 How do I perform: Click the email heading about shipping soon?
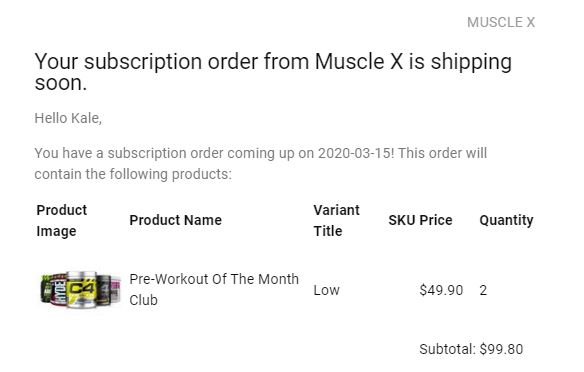[x=273, y=71]
